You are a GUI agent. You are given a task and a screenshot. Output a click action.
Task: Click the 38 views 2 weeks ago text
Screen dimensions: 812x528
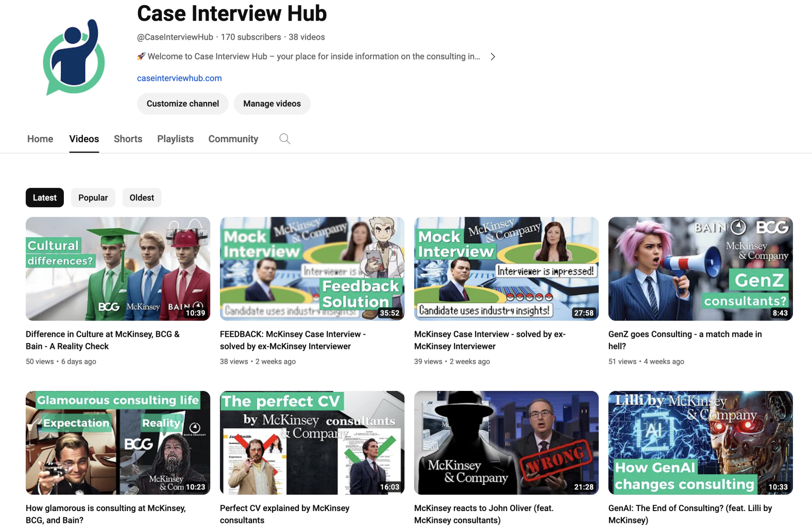click(258, 362)
